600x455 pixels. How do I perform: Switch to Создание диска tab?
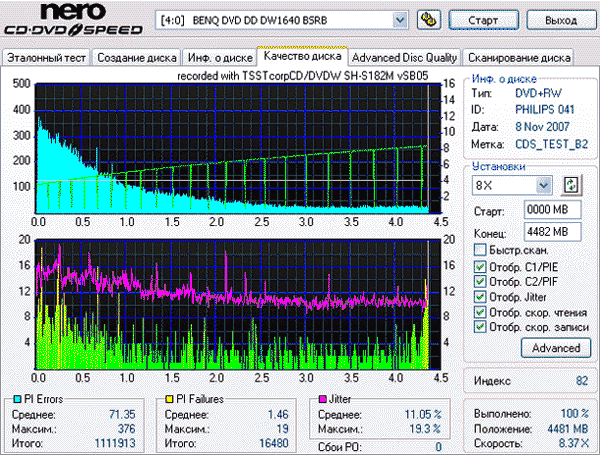(x=137, y=58)
